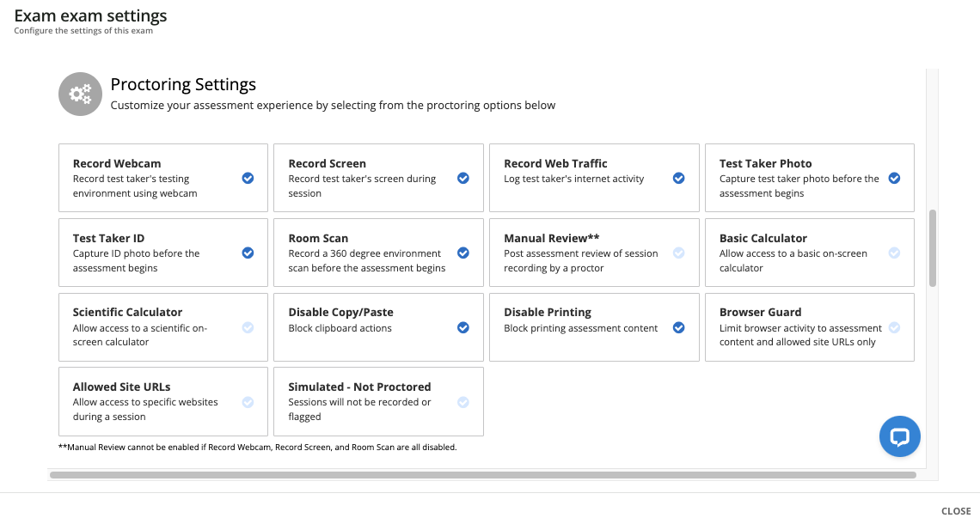Toggle the Disable Printing checkmark
980x524 pixels.
coord(679,328)
